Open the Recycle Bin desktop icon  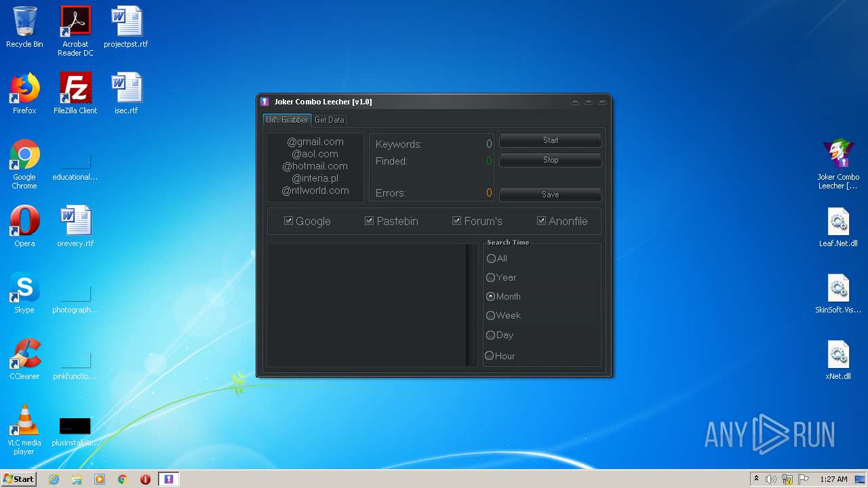(x=24, y=28)
